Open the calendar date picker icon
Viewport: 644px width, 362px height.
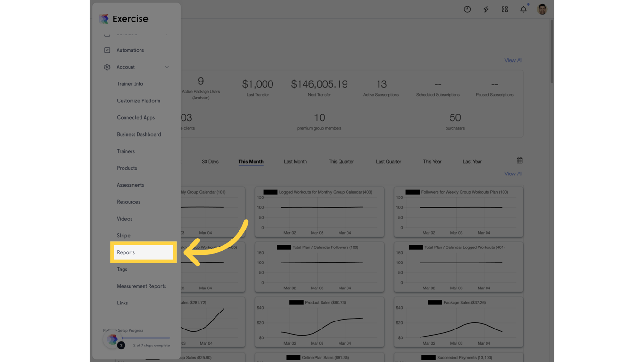point(520,160)
